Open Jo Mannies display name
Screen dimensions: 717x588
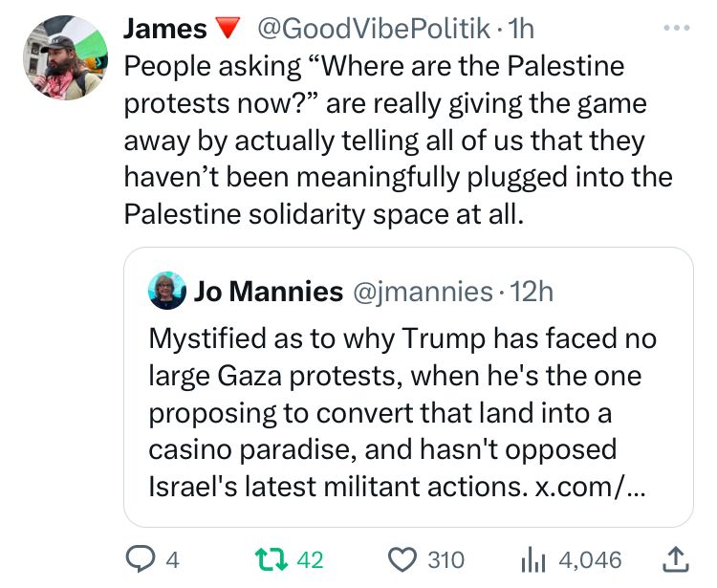pos(268,291)
